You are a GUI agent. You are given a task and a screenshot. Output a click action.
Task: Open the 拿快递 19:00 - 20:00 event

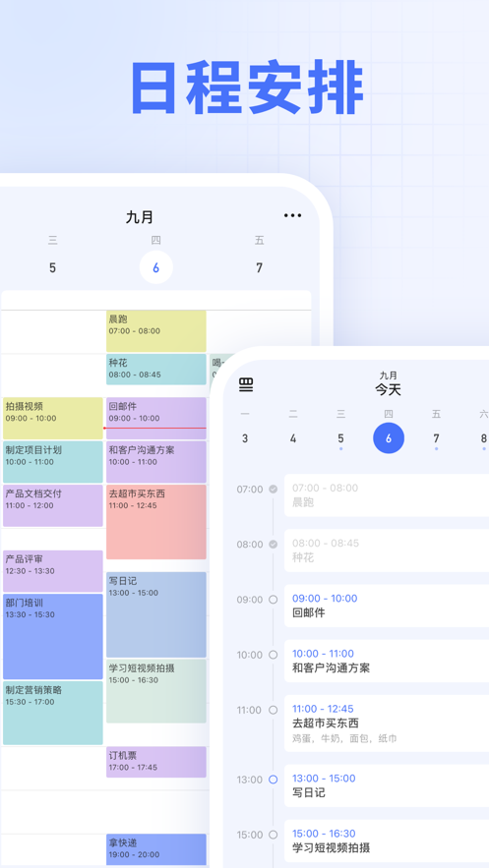tap(156, 849)
